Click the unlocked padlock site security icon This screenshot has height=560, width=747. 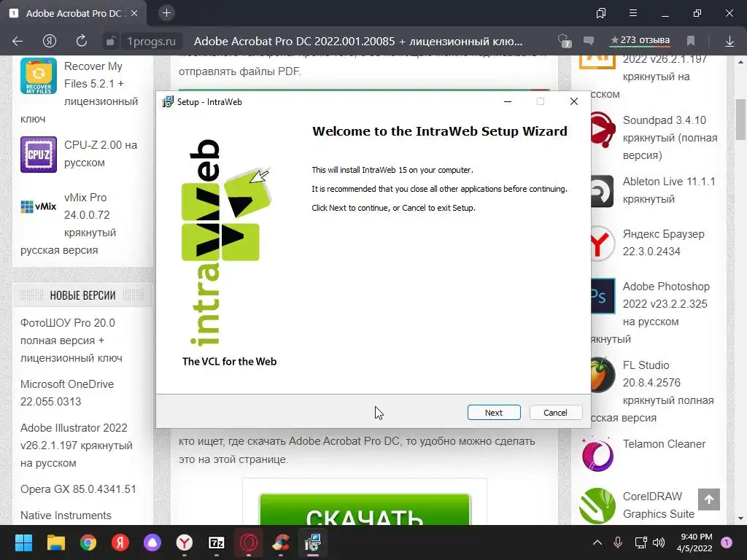[111, 42]
